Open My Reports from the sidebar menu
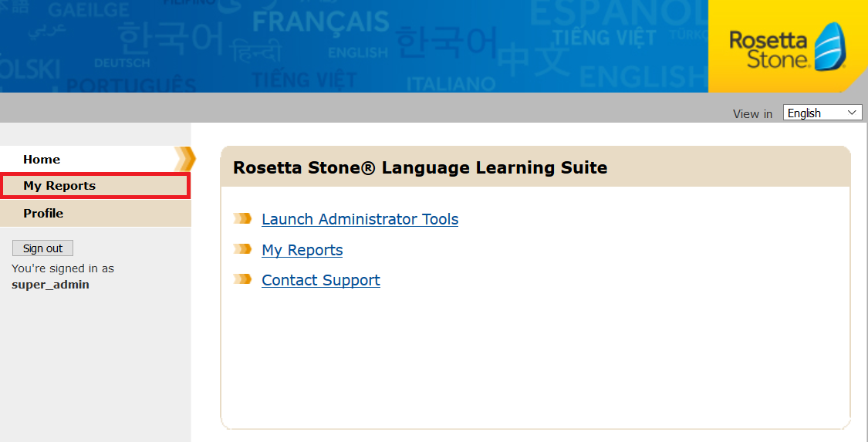This screenshot has width=868, height=442. [x=59, y=186]
